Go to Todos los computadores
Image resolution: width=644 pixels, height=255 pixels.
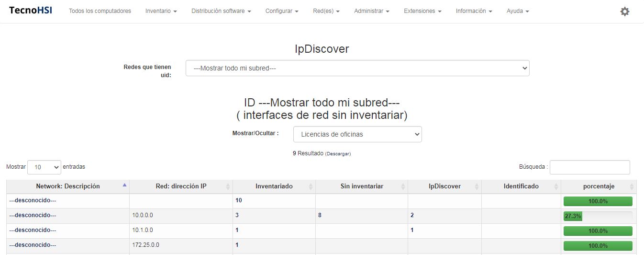pyautogui.click(x=100, y=11)
